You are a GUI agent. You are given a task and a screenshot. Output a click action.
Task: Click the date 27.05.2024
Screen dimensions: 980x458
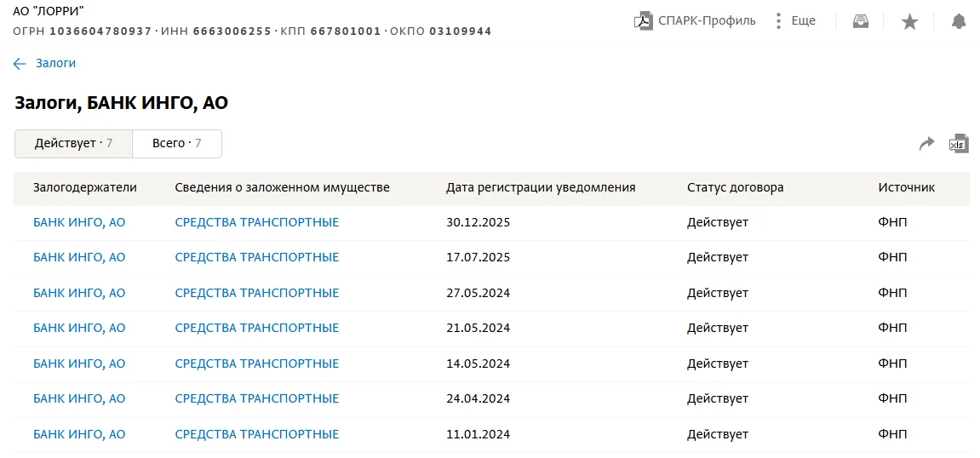(479, 293)
